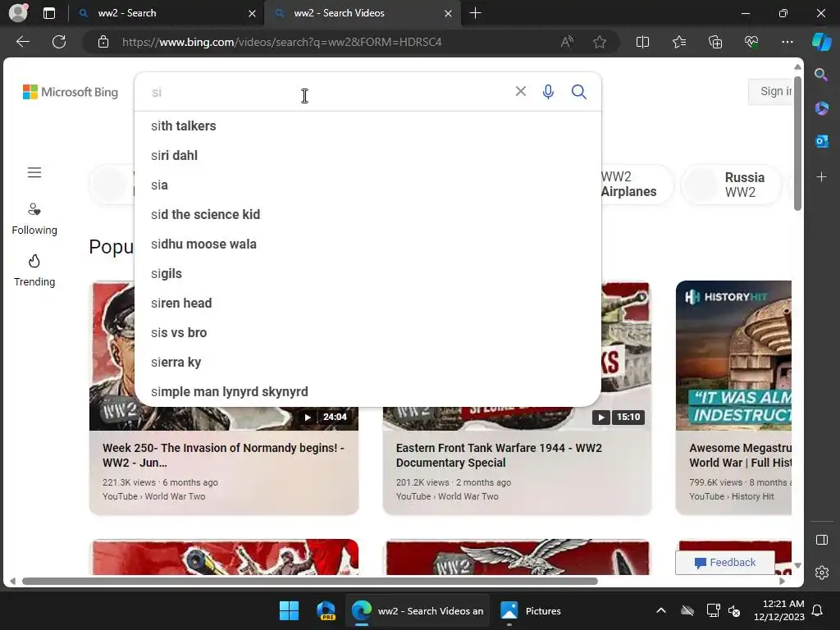Open the Outlook sidebar app

821,141
